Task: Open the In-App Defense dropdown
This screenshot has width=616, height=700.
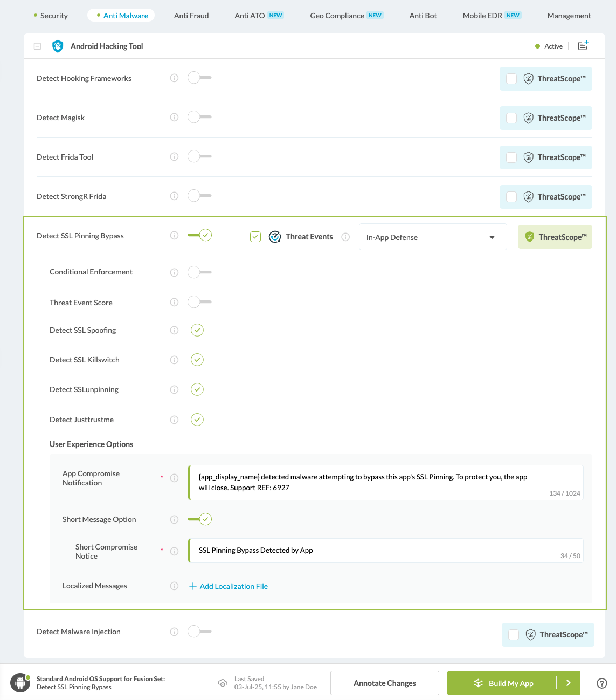Action: coord(432,237)
